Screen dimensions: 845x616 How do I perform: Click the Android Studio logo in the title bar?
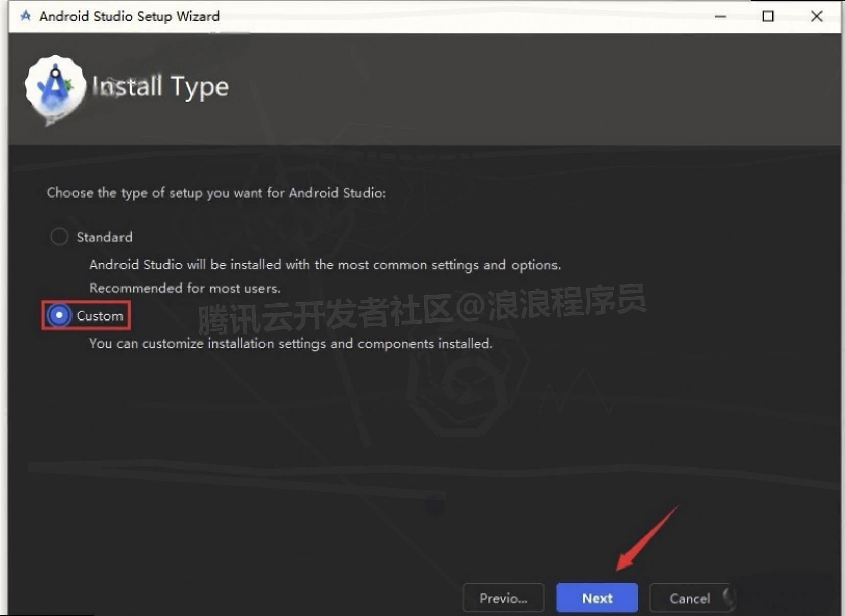25,16
